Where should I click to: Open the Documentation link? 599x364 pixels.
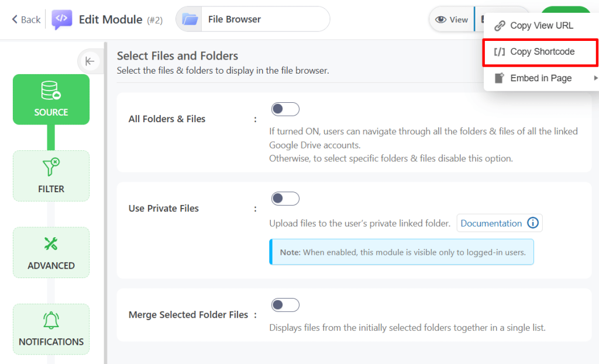pos(491,223)
